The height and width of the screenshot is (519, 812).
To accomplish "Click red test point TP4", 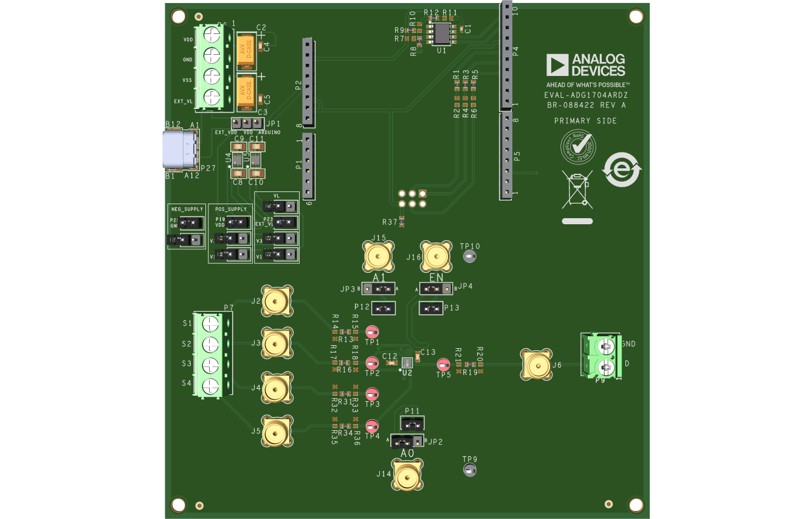I will (372, 425).
